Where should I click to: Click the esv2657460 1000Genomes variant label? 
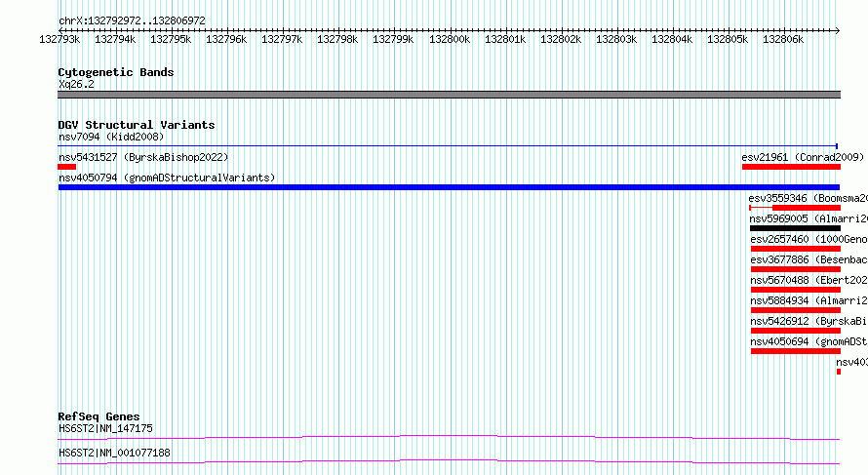point(809,239)
